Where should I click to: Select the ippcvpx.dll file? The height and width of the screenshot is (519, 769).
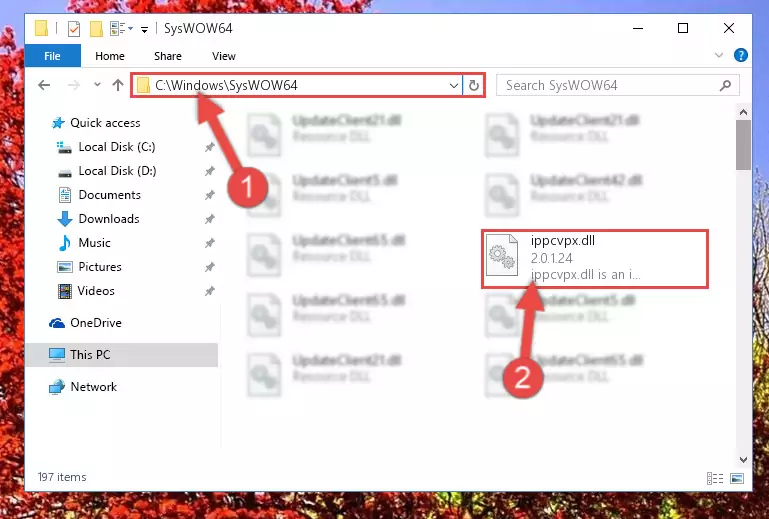(594, 259)
